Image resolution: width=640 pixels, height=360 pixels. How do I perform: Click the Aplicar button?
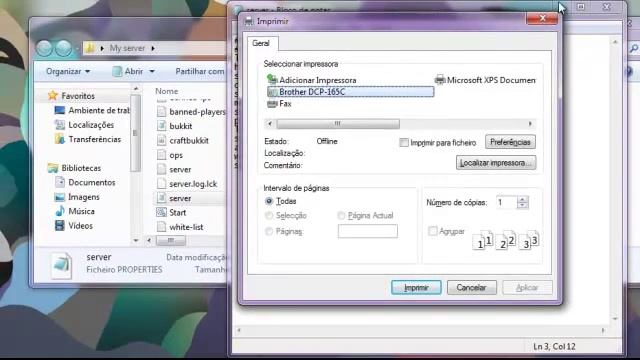[x=527, y=287]
